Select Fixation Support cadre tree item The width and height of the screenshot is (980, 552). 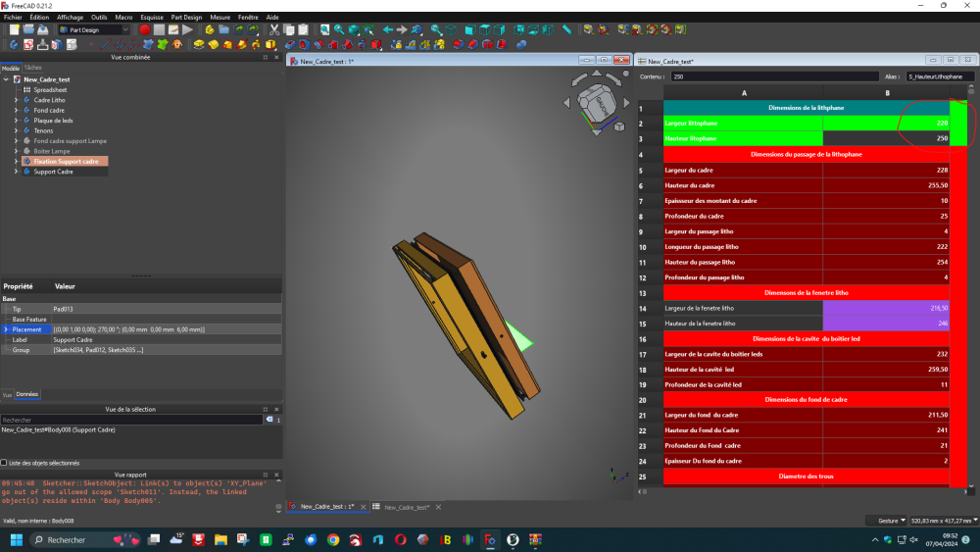[66, 162]
